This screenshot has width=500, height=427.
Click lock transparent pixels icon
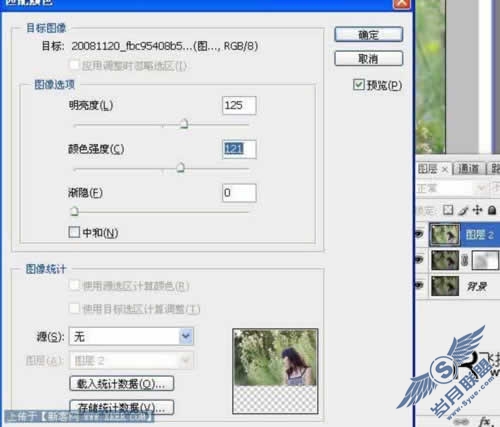point(448,210)
